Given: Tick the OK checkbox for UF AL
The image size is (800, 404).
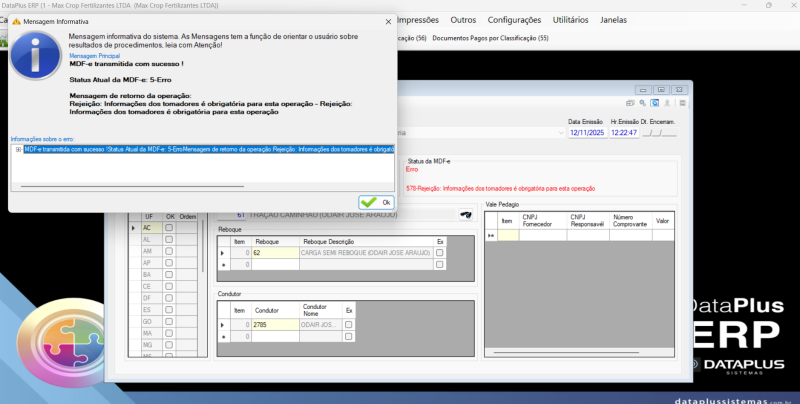Looking at the screenshot, I should [169, 240].
